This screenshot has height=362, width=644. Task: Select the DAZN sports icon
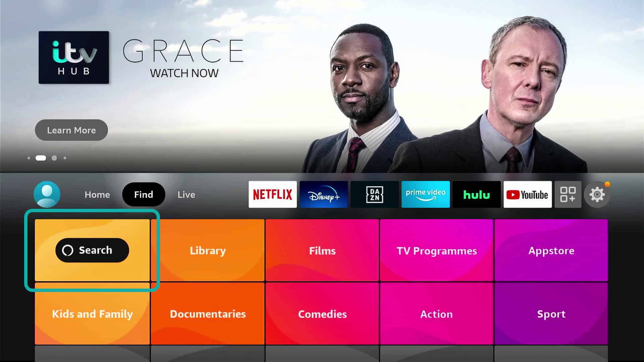tap(374, 194)
